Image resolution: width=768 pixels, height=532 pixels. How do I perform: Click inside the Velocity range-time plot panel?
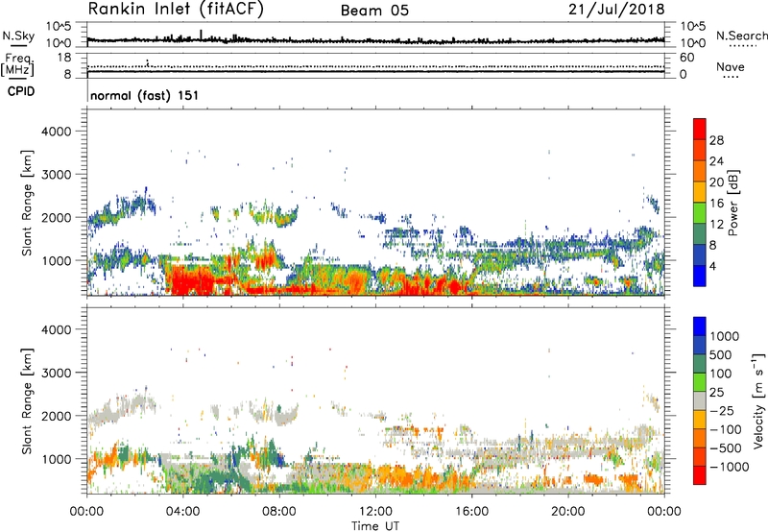[375, 400]
